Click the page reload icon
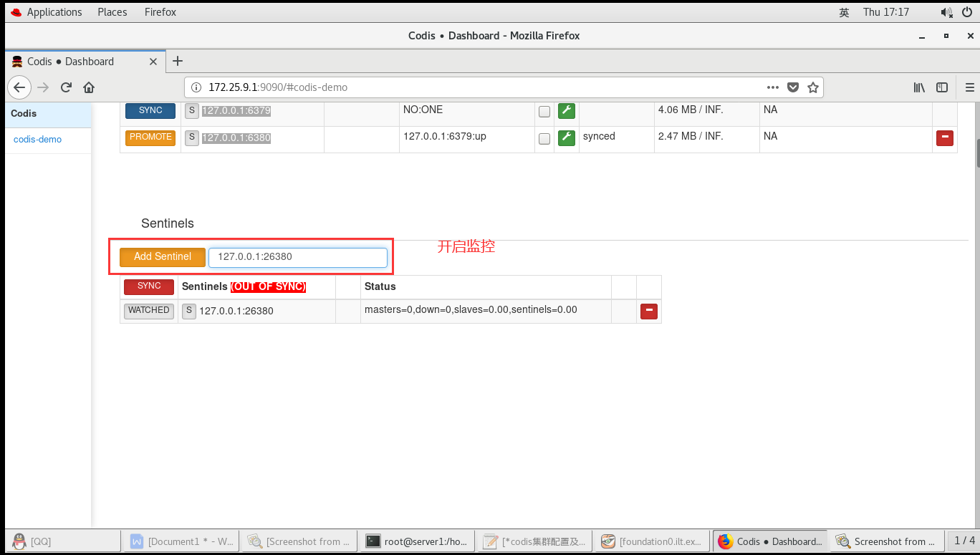 coord(66,87)
